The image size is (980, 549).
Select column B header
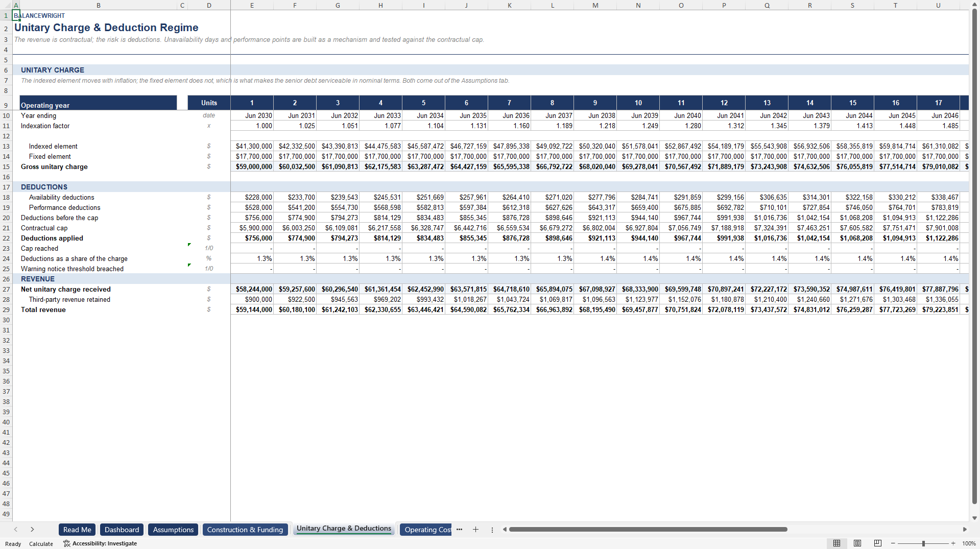(x=98, y=5)
